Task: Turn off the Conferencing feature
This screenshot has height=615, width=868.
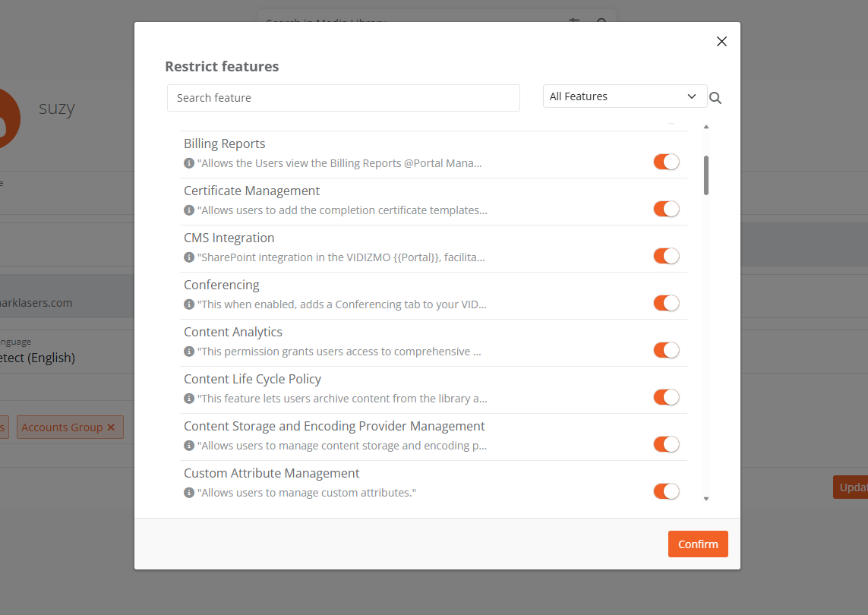Action: pos(666,303)
